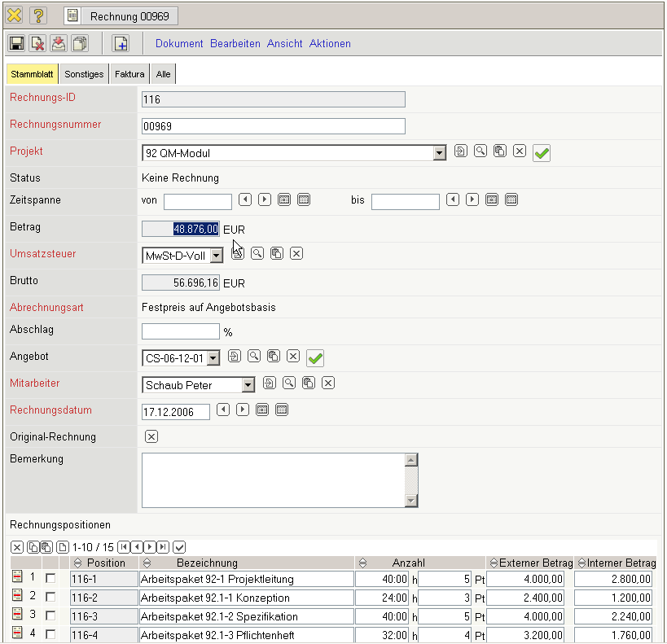Click the search magnifier icon beside Angebot

[x=254, y=357]
